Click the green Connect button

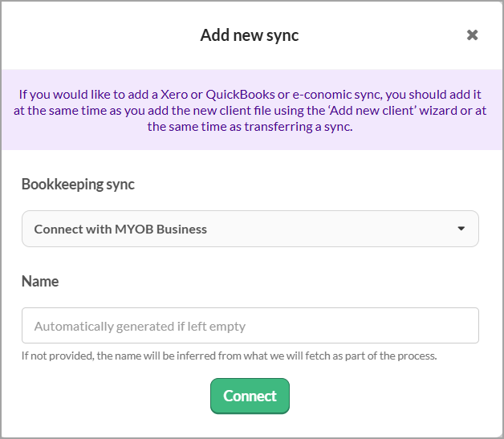(x=250, y=396)
